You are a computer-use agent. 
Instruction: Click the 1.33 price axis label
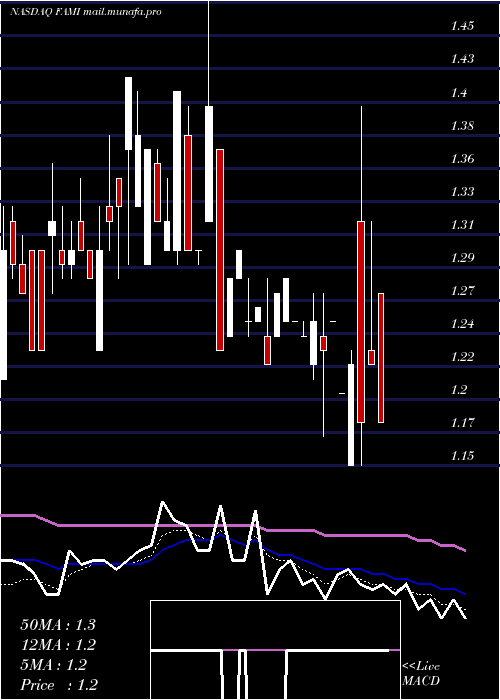pyautogui.click(x=462, y=192)
